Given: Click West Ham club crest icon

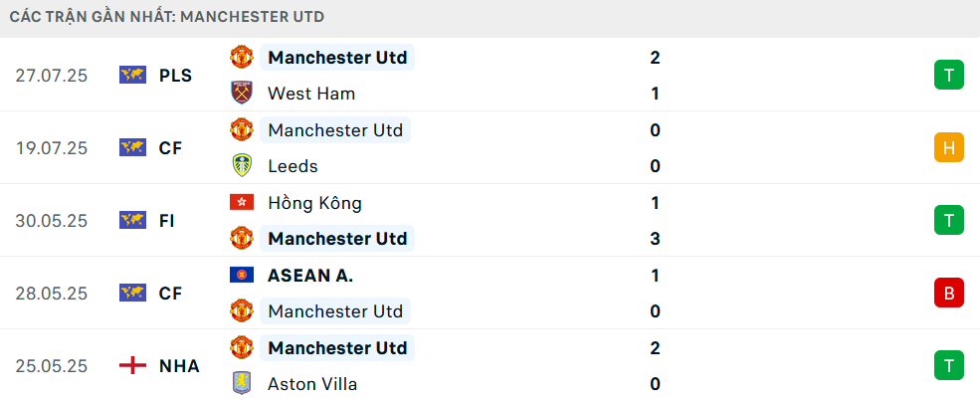Looking at the screenshot, I should pyautogui.click(x=241, y=94).
